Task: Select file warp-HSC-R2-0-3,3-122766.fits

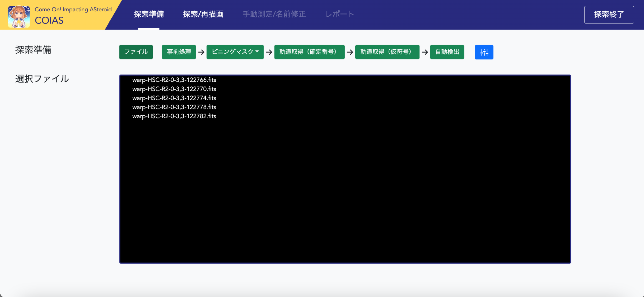Action: click(x=174, y=80)
